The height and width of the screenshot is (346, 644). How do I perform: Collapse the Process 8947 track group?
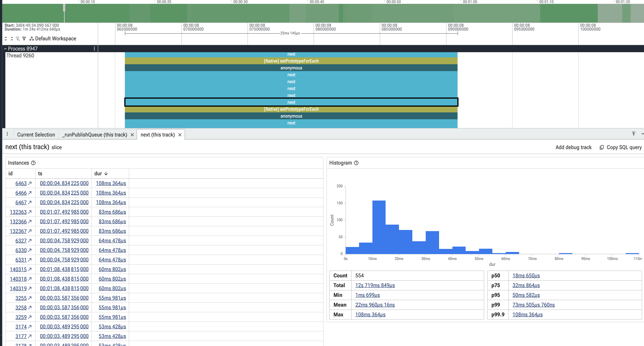coord(5,49)
